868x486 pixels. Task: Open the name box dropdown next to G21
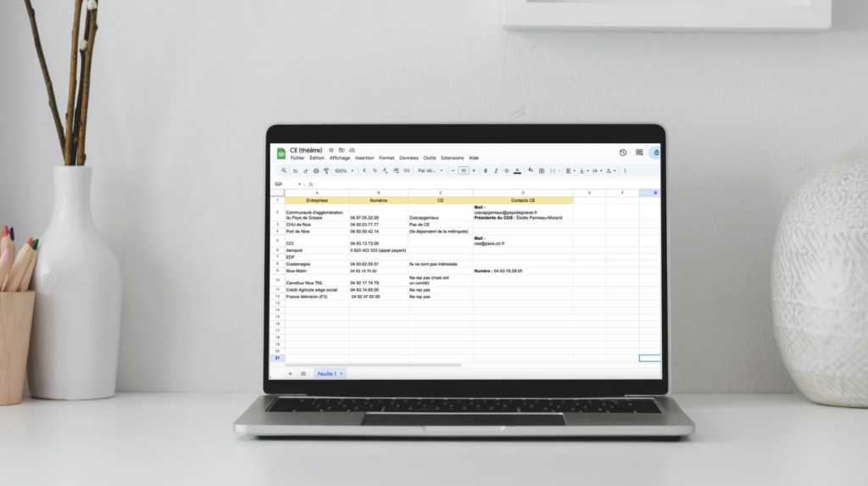pos(299,184)
